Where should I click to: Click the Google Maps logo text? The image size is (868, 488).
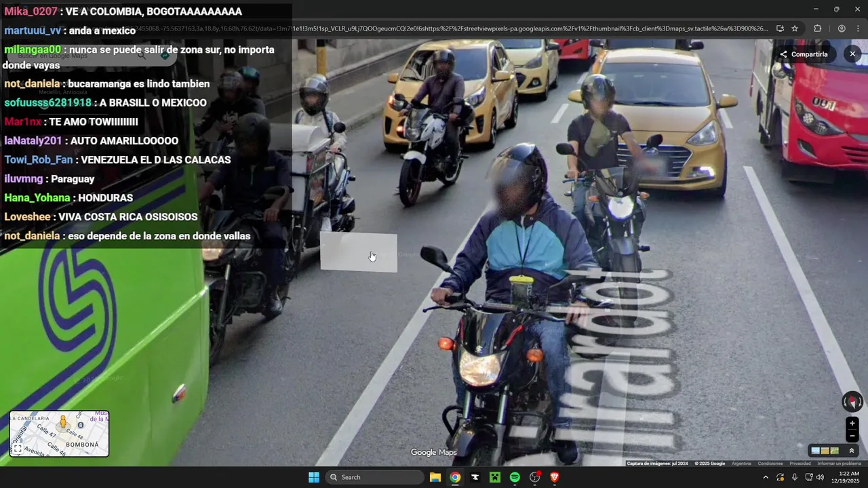[x=433, y=452]
